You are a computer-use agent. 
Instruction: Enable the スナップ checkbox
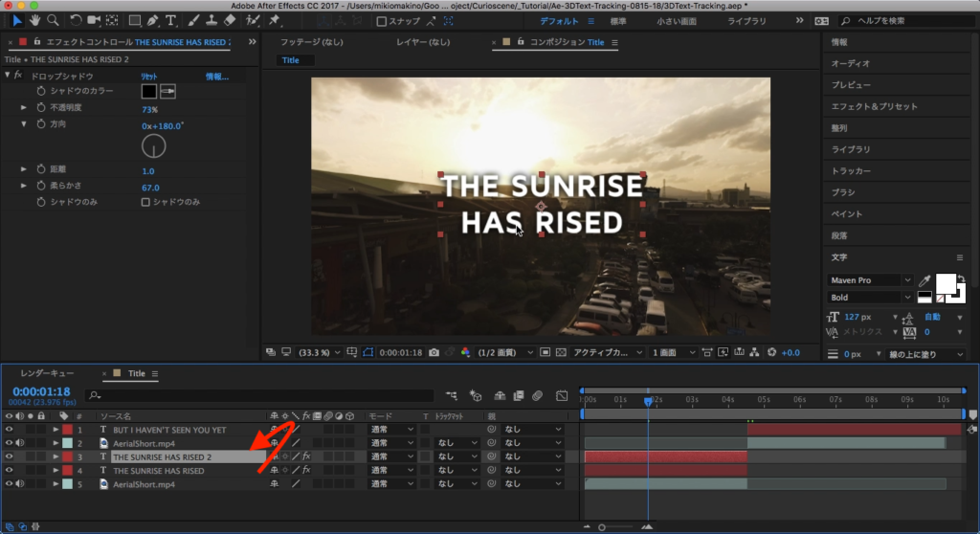point(382,21)
